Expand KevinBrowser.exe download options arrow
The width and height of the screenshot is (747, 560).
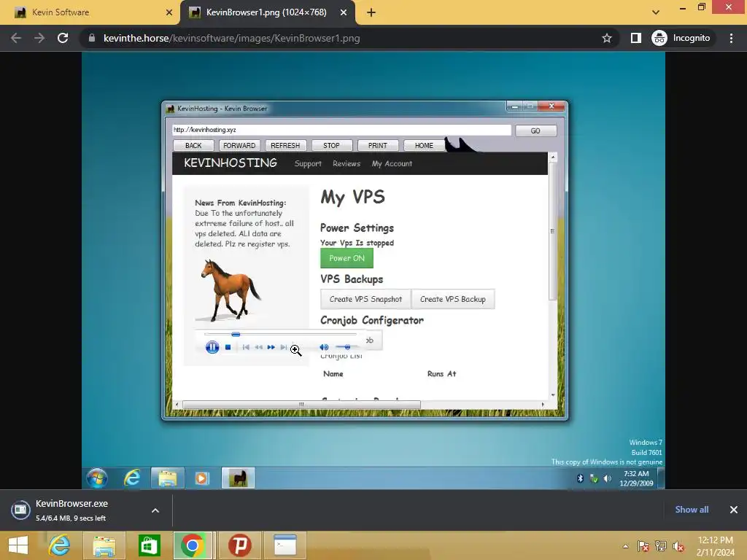click(155, 510)
